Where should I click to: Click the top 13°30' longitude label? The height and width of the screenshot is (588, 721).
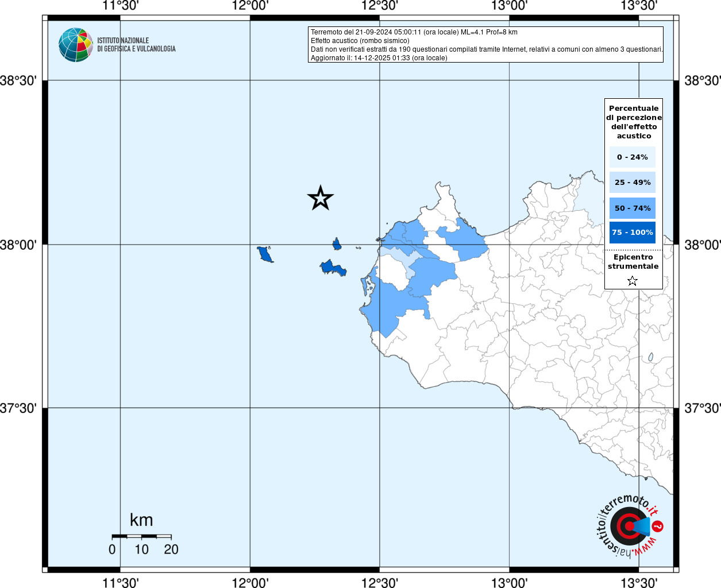point(639,6)
